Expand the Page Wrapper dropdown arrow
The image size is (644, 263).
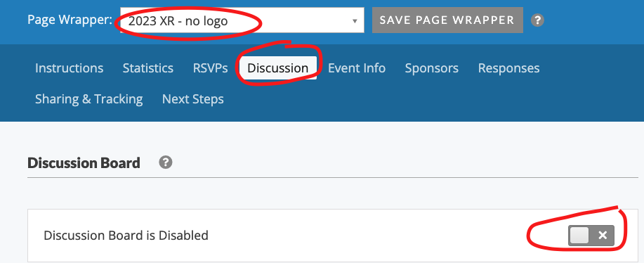tap(355, 21)
